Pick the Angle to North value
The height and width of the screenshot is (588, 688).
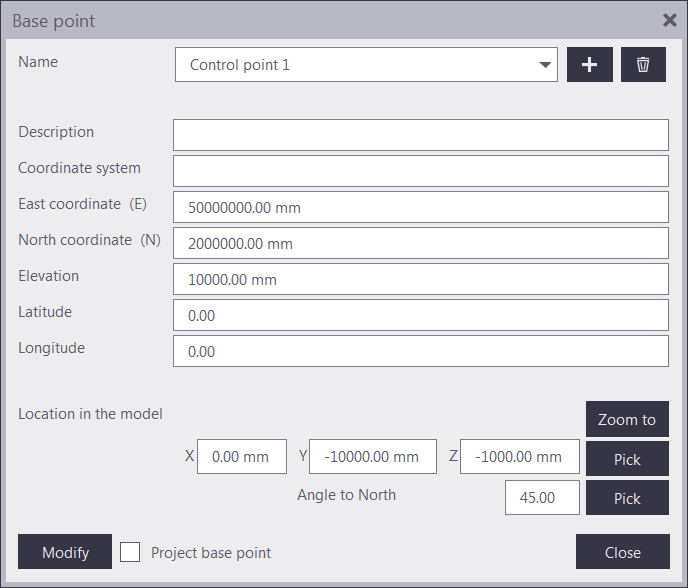click(627, 498)
